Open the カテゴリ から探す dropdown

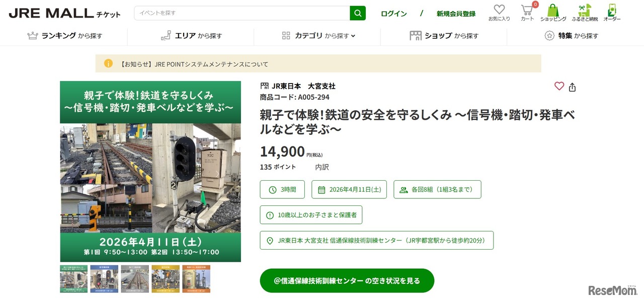click(318, 35)
